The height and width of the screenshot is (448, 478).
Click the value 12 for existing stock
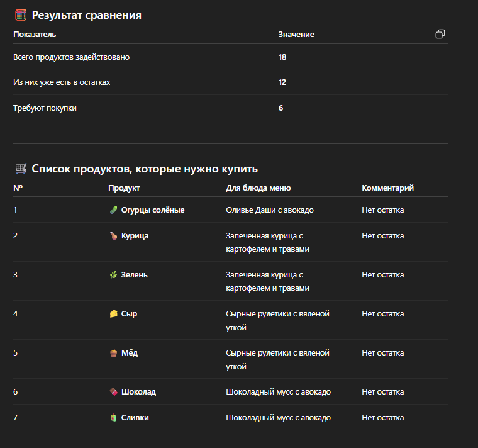[x=282, y=82]
